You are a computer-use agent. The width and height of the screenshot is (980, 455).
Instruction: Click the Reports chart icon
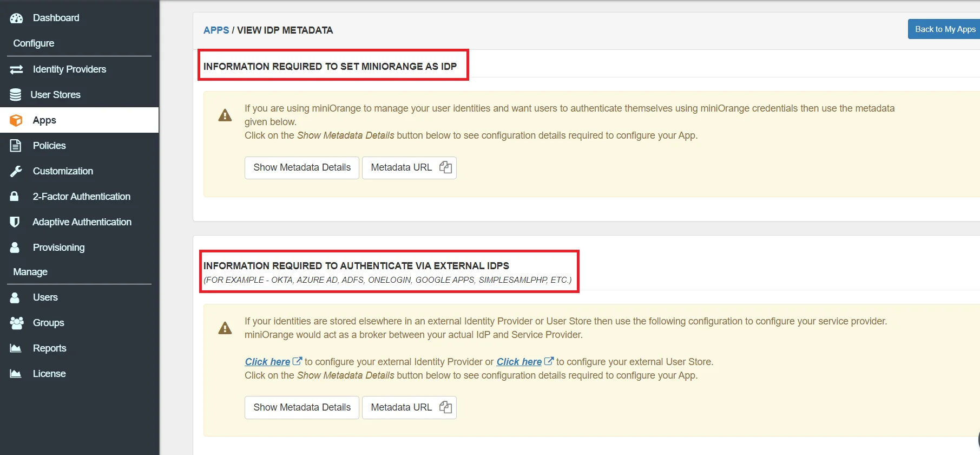click(16, 348)
